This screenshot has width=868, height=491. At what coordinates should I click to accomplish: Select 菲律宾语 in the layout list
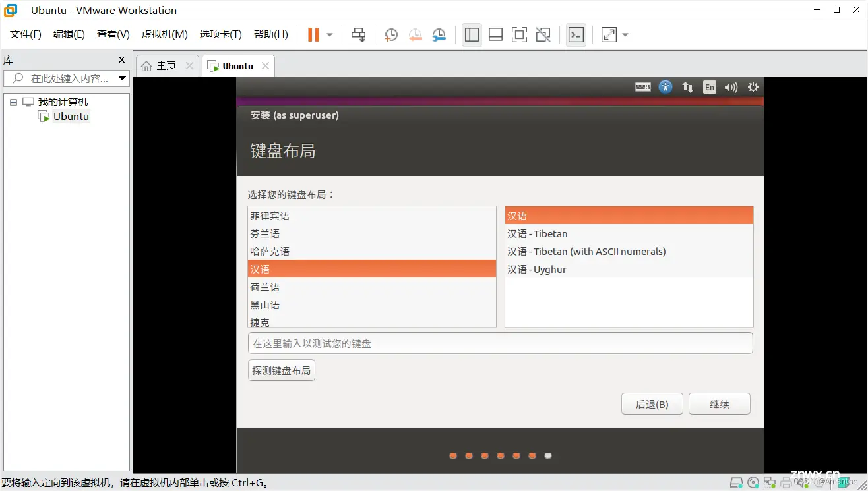(372, 216)
